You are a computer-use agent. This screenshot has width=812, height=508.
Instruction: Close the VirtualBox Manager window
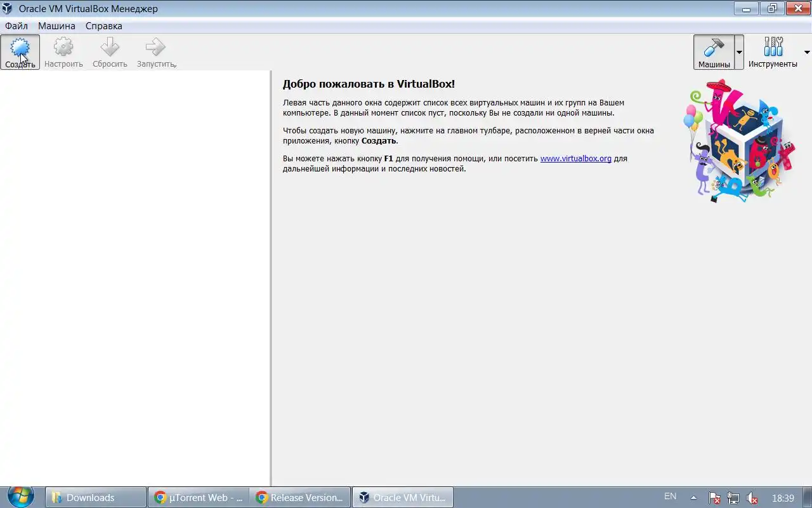798,8
